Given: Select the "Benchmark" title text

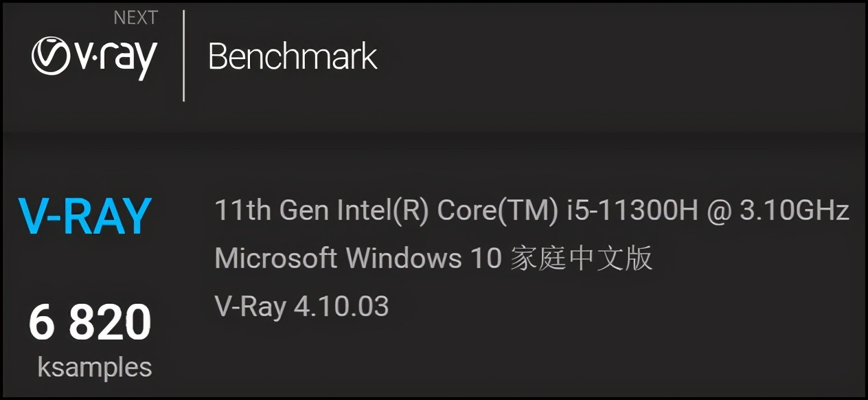Looking at the screenshot, I should [293, 57].
